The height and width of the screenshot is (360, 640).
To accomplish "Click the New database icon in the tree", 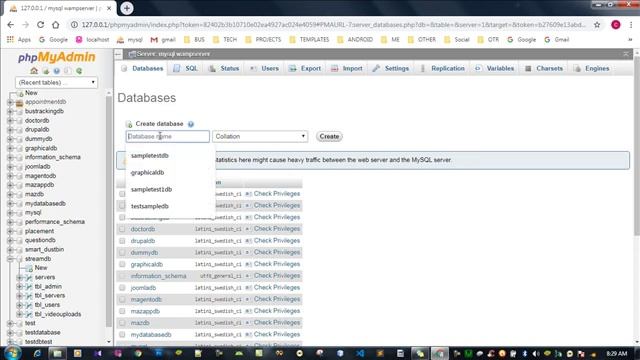I will pos(20,94).
